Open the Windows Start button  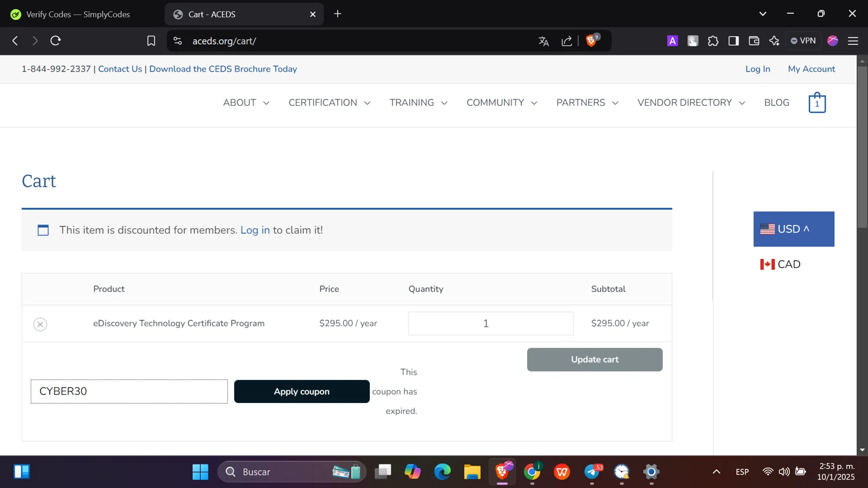[200, 472]
